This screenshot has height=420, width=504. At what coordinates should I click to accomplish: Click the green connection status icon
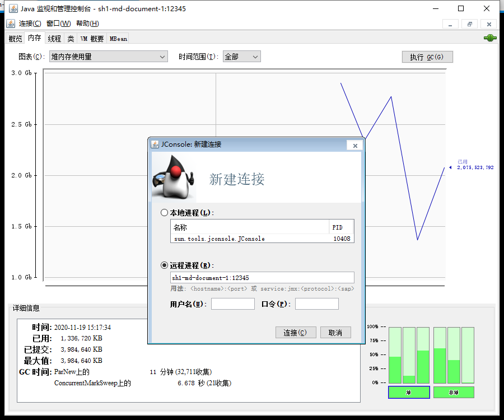490,38
